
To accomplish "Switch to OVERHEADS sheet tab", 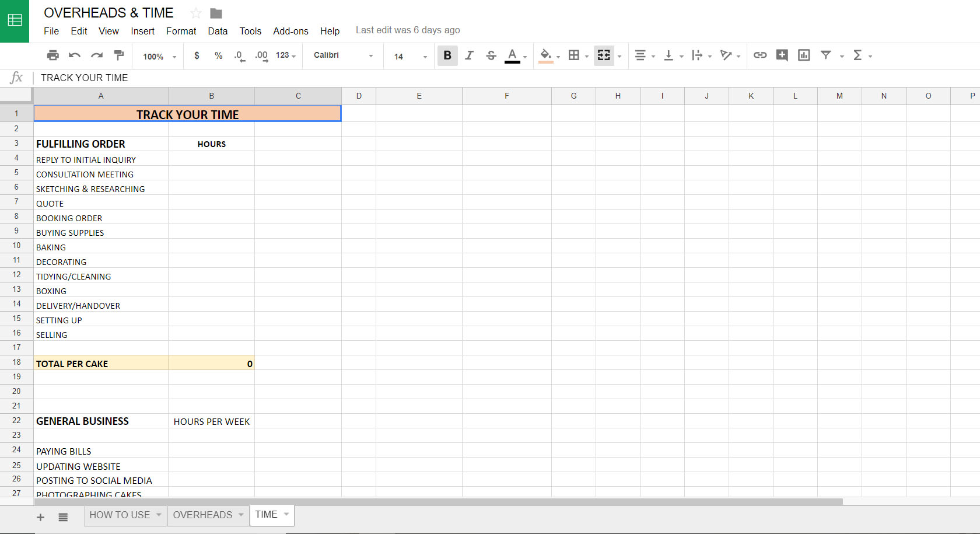I will tap(208, 515).
